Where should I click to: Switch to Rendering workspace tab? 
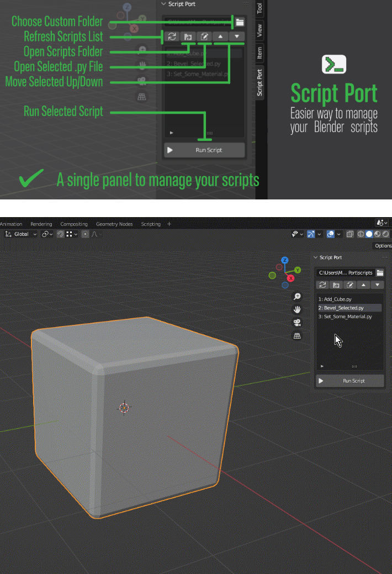click(41, 224)
